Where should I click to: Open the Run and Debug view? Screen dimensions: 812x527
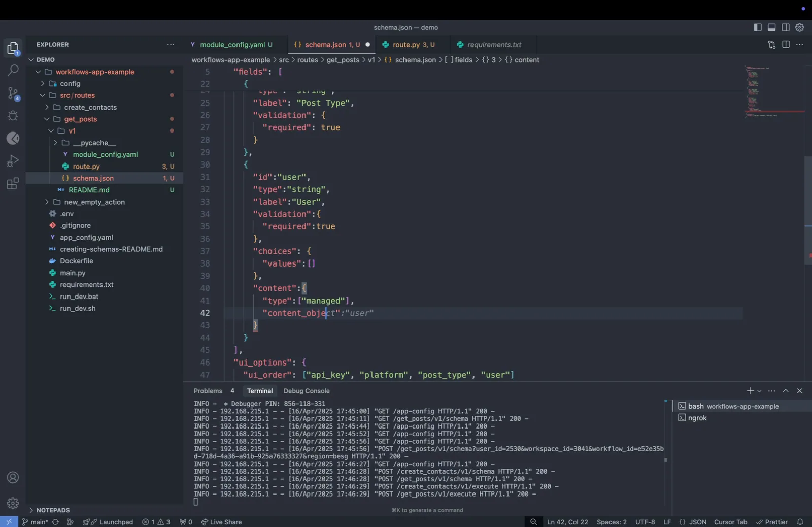[13, 160]
